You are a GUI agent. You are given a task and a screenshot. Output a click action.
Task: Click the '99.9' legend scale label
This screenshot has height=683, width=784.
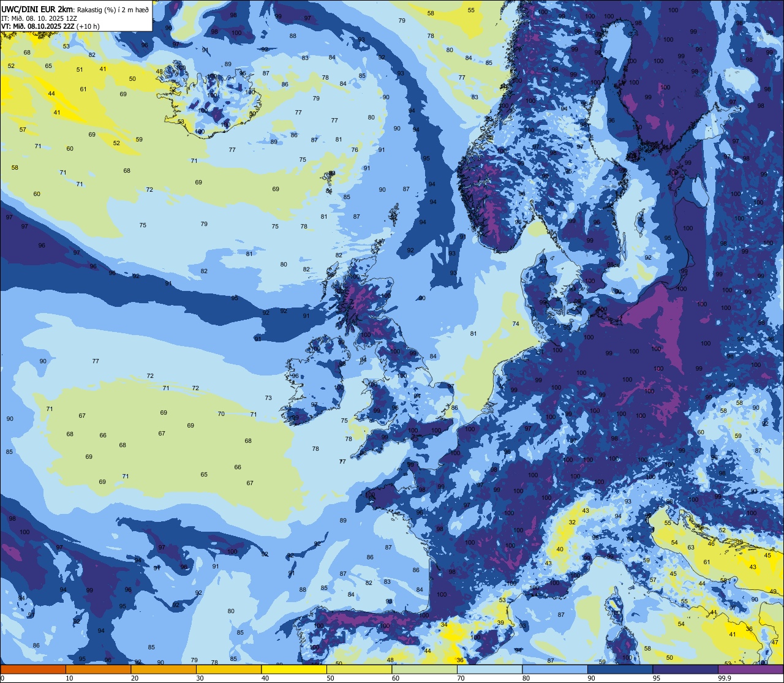click(725, 678)
